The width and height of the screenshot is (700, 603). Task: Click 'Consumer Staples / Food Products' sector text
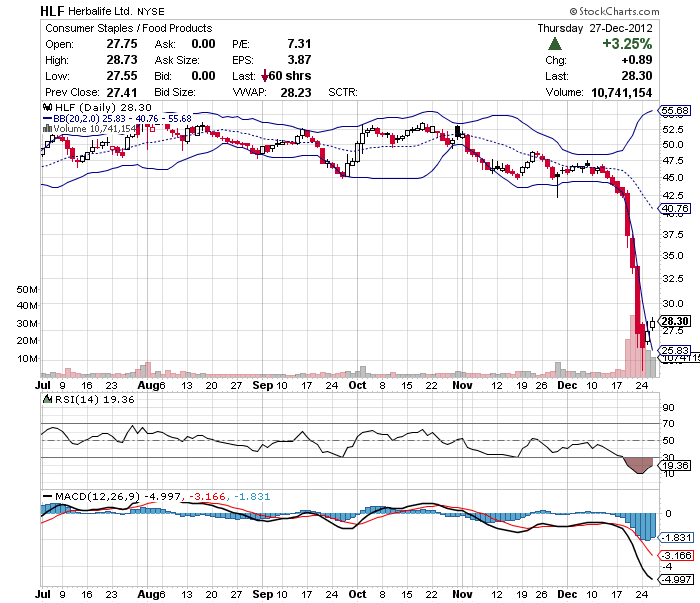(129, 28)
